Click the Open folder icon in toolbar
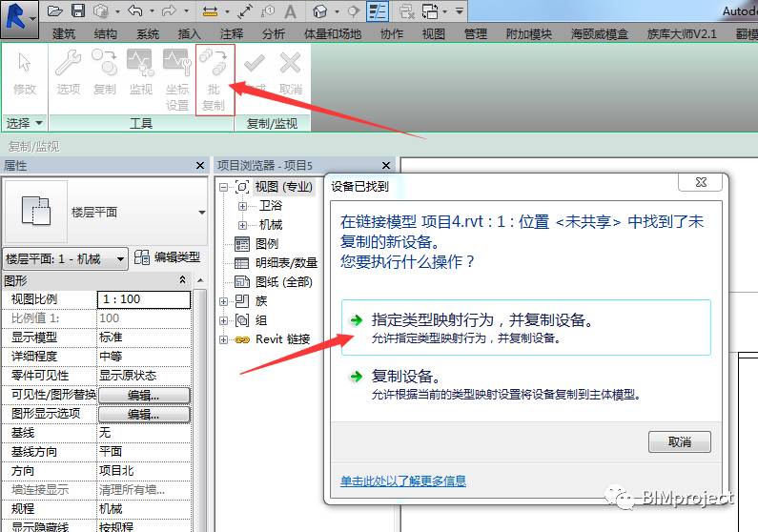This screenshot has height=532, width=758. (x=54, y=11)
